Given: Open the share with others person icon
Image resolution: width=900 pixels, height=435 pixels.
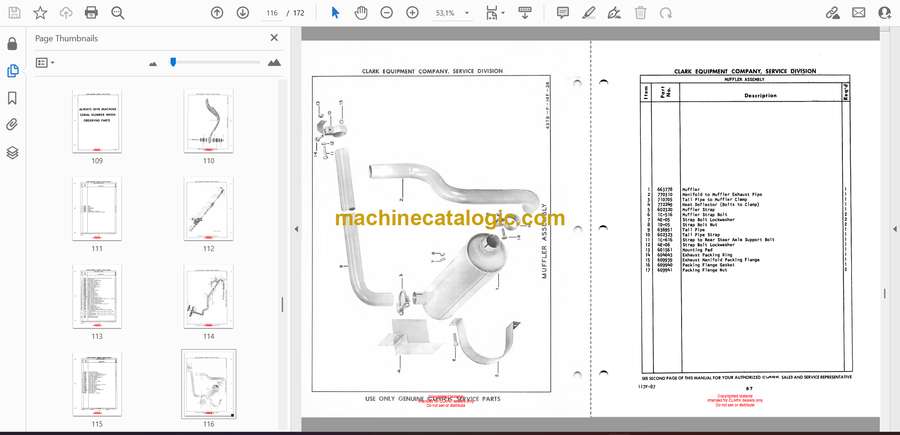Looking at the screenshot, I should 885,13.
